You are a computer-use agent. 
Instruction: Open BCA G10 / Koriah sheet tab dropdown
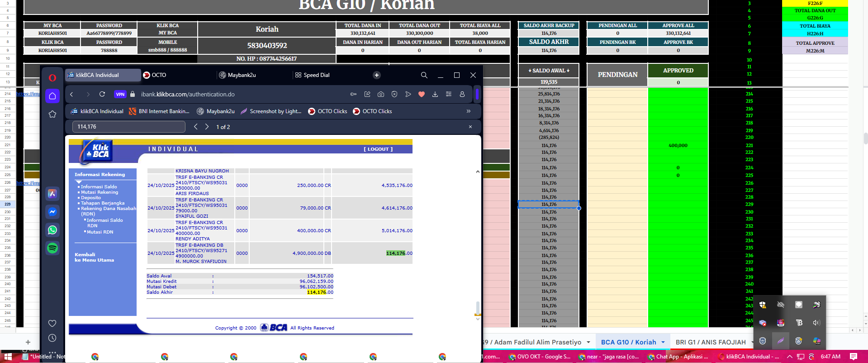pos(663,342)
